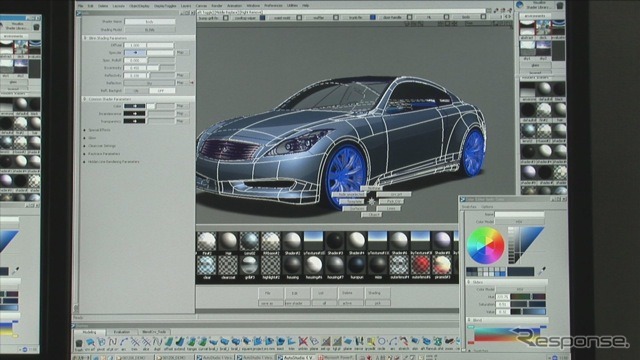
Task: Click the new shader button
Action: tap(297, 303)
